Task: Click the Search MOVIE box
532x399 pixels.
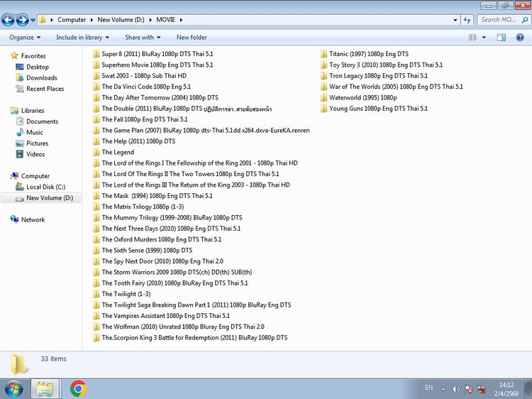Action: coord(504,20)
